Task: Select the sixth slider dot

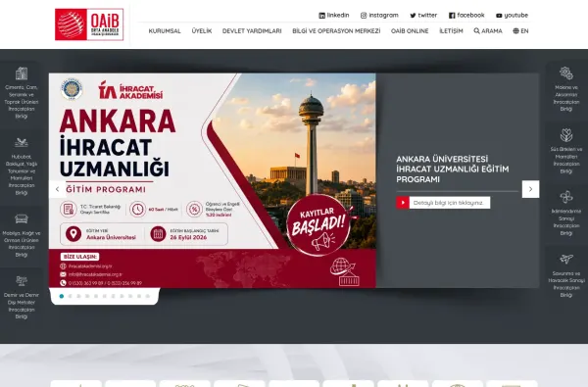Action: coord(105,296)
